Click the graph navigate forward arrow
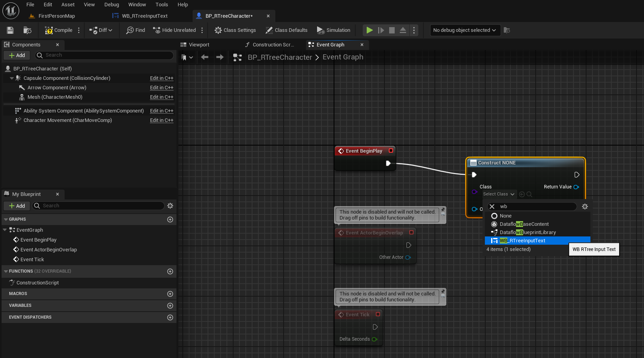This screenshot has width=644, height=358. pos(220,57)
